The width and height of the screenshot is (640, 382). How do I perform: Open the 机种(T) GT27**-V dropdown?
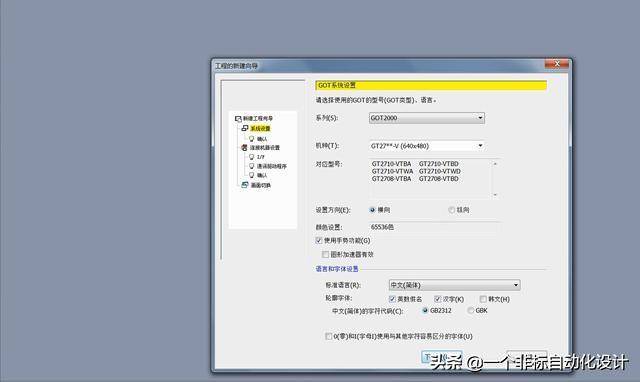[x=427, y=146]
